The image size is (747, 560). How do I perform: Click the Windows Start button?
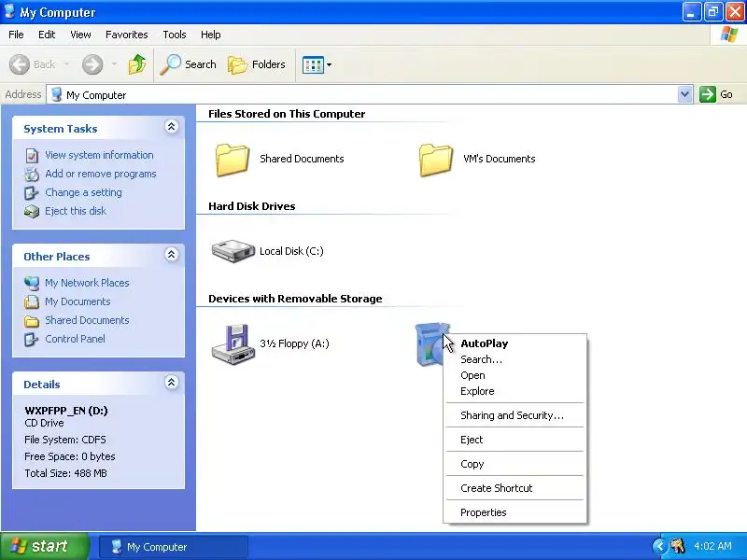coord(45,546)
